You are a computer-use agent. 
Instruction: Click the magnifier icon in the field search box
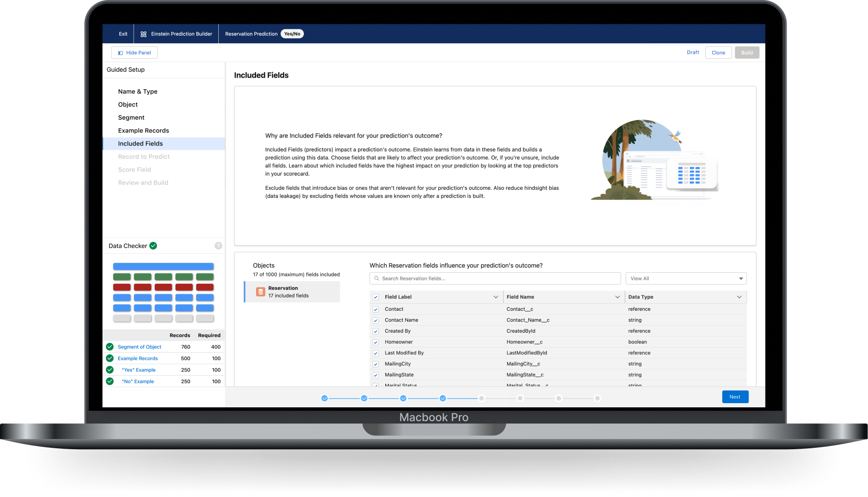377,279
